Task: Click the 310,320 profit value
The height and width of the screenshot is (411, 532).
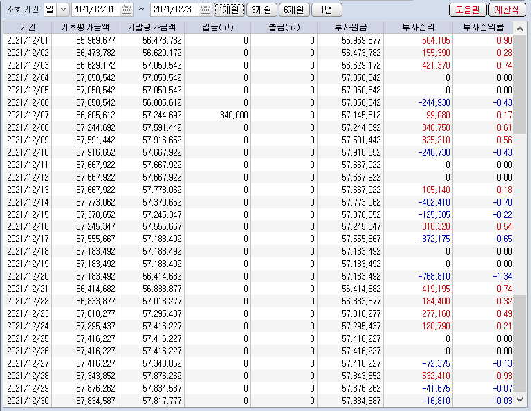Action: click(436, 226)
